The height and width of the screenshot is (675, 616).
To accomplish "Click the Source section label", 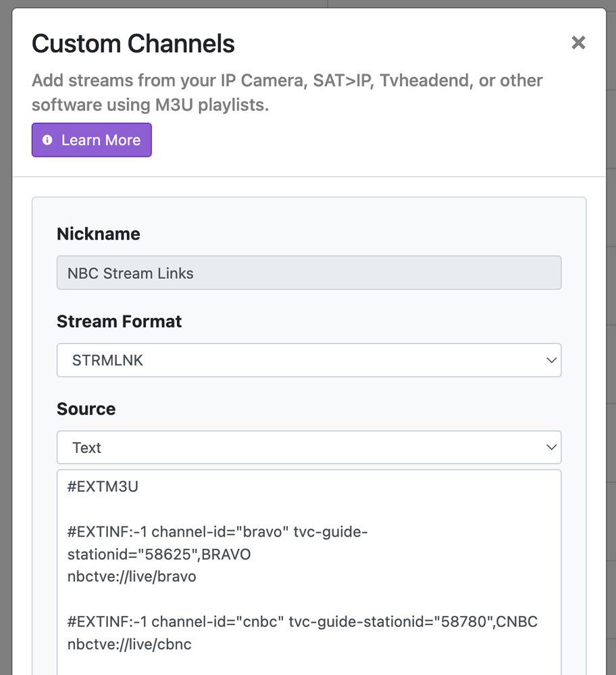I will click(x=86, y=408).
